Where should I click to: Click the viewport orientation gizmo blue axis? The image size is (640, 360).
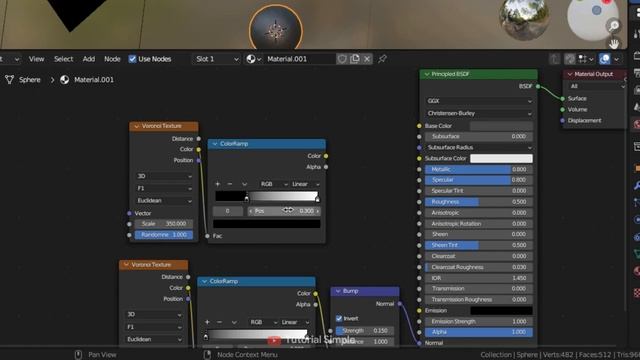(596, 10)
